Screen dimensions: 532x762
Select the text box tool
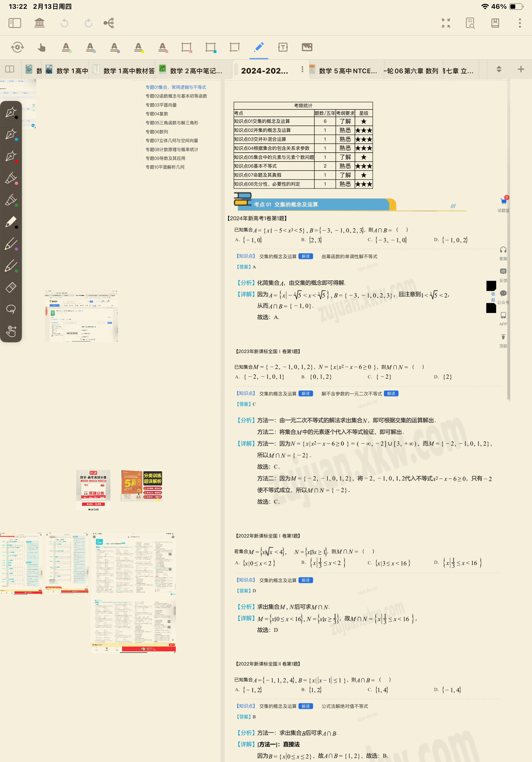(x=283, y=47)
